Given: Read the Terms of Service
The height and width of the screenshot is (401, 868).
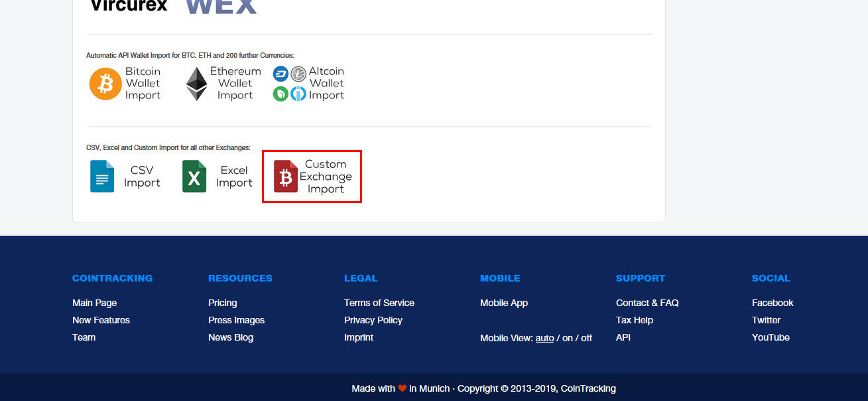Looking at the screenshot, I should [379, 303].
